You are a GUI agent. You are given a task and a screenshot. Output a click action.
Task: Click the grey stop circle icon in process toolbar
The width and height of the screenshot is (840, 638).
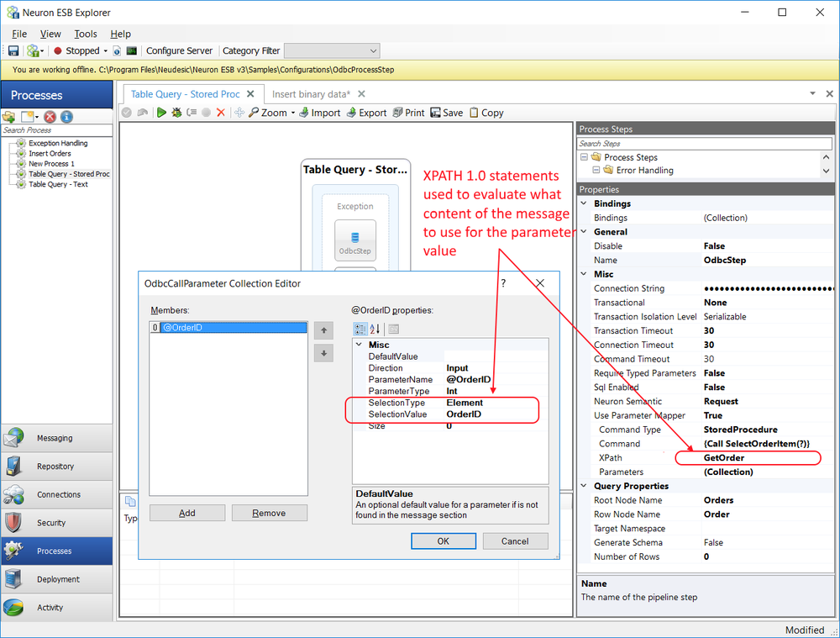click(207, 113)
